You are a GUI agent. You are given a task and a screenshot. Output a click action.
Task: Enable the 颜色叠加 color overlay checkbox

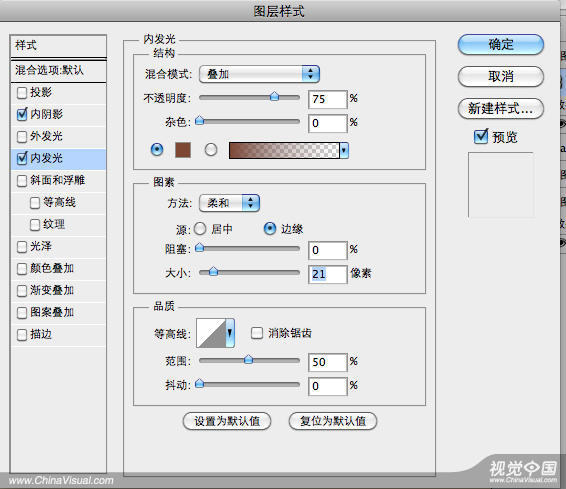coord(22,269)
